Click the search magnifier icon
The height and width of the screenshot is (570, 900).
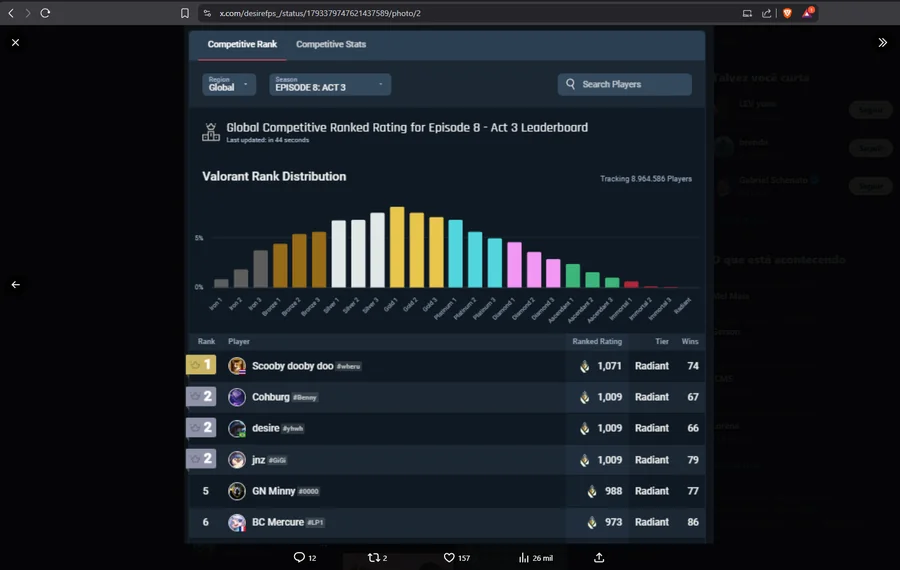570,84
